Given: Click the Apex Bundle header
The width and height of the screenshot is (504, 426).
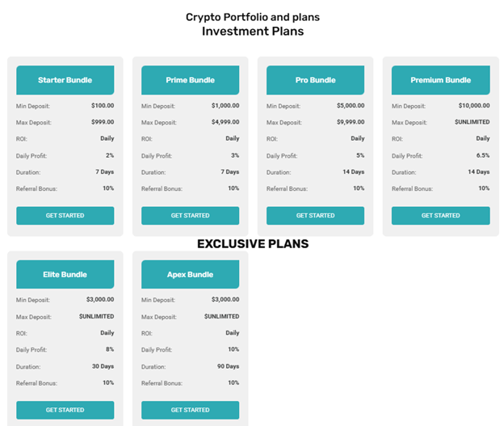Looking at the screenshot, I should point(190,275).
